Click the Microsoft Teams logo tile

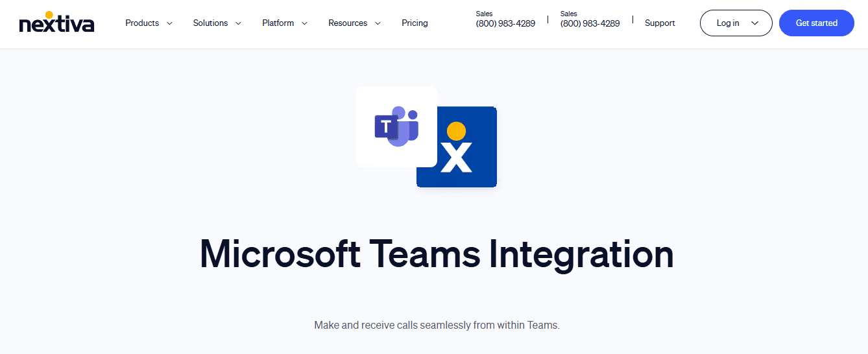tap(396, 127)
